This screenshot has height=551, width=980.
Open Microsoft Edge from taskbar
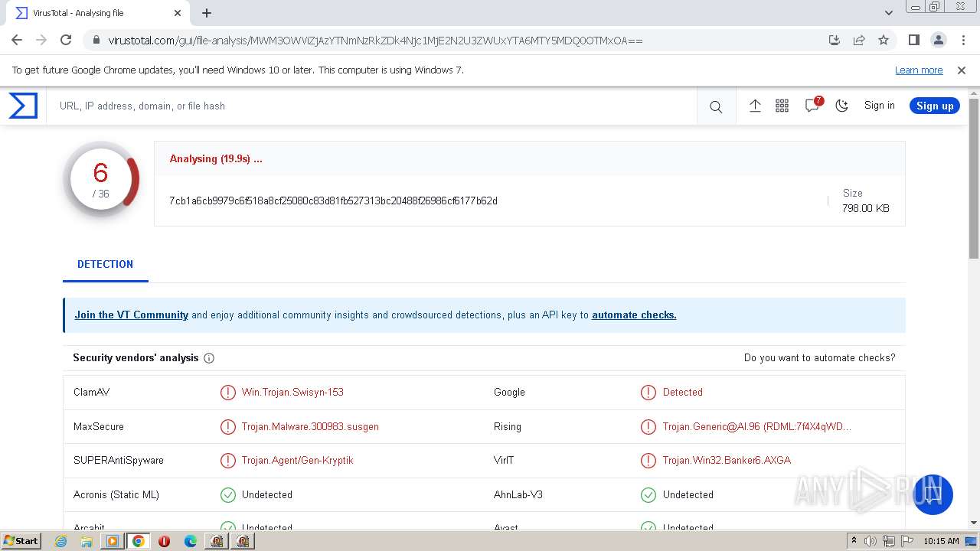pyautogui.click(x=191, y=541)
